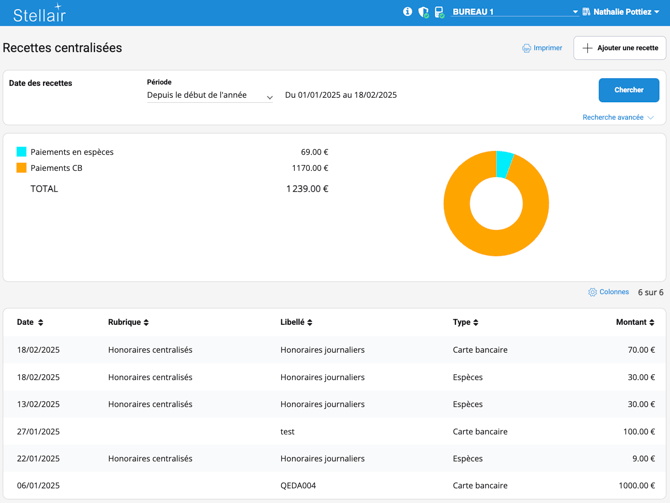Click the building icon beside Nathalie Pottiez
670x503 pixels.
[586, 12]
